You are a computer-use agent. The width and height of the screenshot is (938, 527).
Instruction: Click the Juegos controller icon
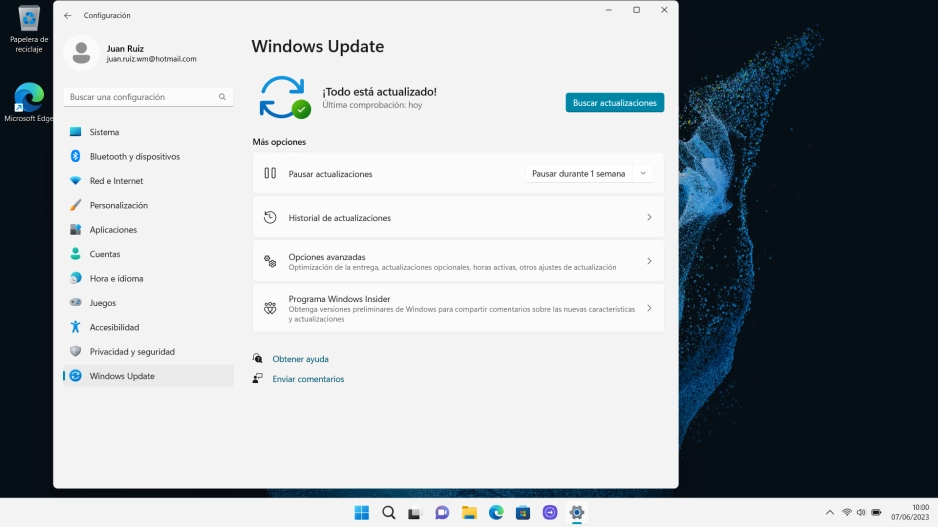[x=75, y=303]
